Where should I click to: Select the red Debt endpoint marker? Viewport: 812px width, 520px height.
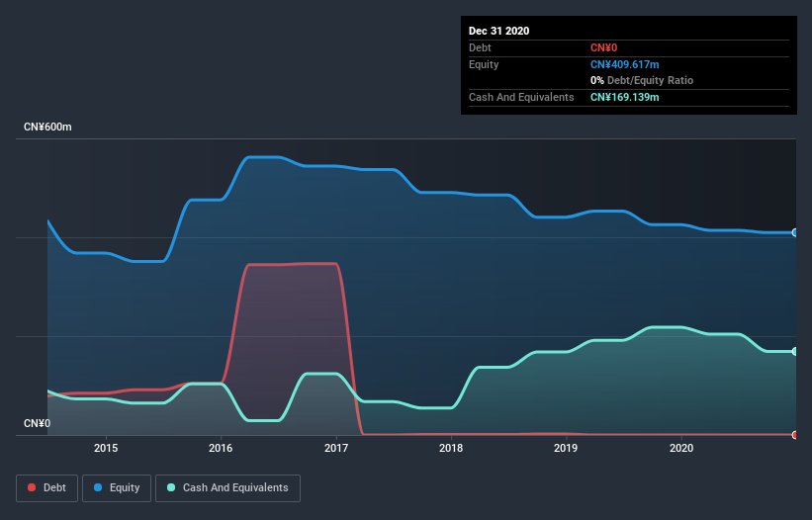point(795,435)
